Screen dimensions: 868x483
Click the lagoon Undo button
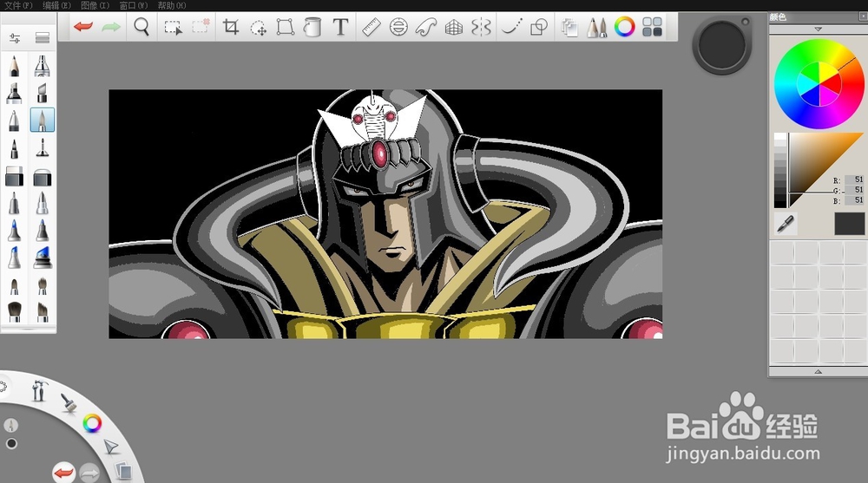[63, 473]
